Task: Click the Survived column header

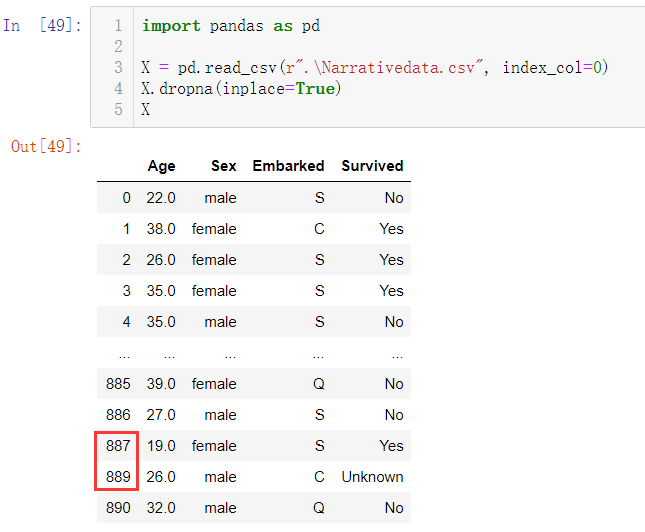Action: [372, 166]
